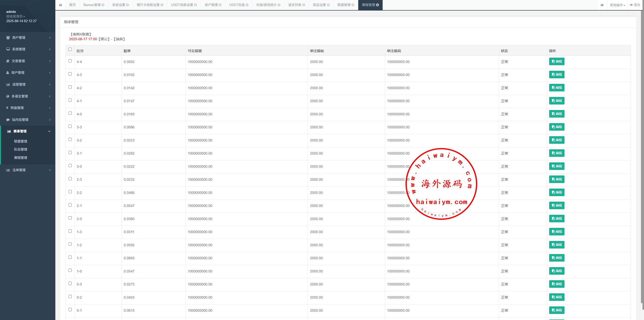Open the 常用操作 dropdown menu
The image size is (644, 320).
pos(617,5)
